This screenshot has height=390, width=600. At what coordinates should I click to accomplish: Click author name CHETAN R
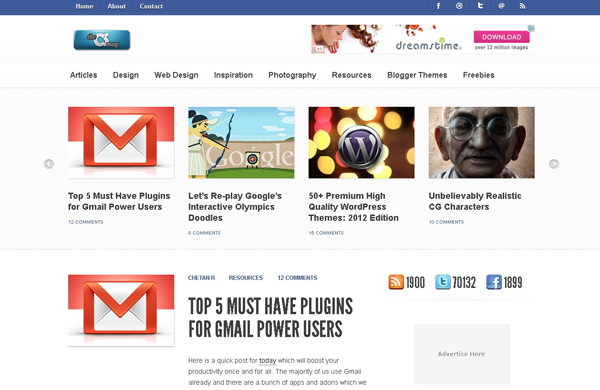coord(201,278)
